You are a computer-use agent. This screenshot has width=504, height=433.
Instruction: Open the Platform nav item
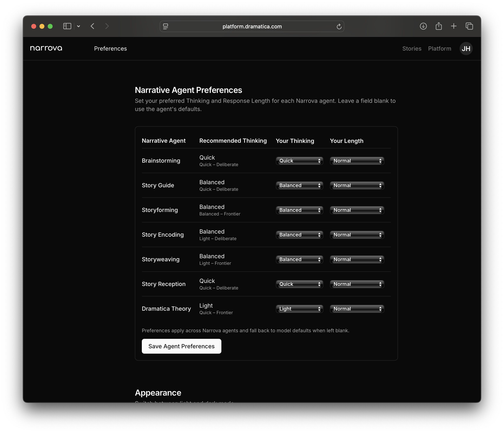439,48
